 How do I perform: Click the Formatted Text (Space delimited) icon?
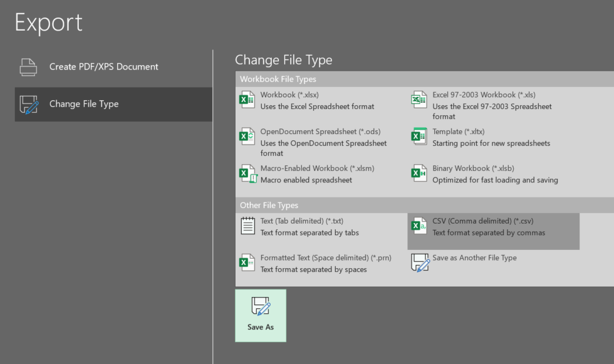click(247, 263)
